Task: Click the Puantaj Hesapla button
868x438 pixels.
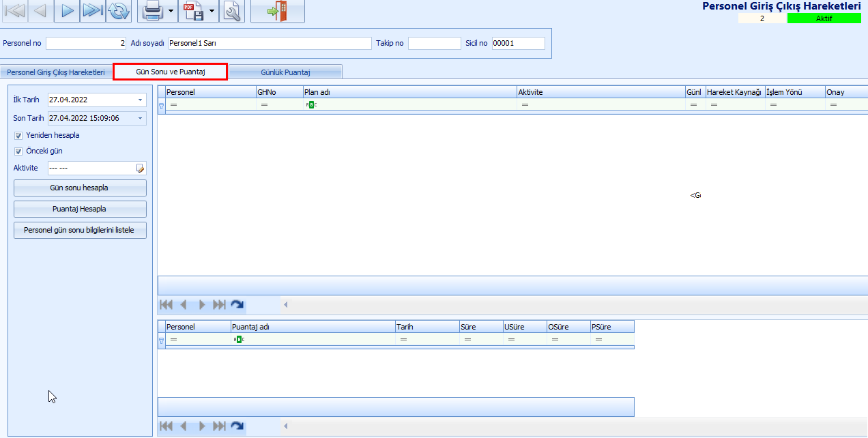Action: click(x=80, y=209)
